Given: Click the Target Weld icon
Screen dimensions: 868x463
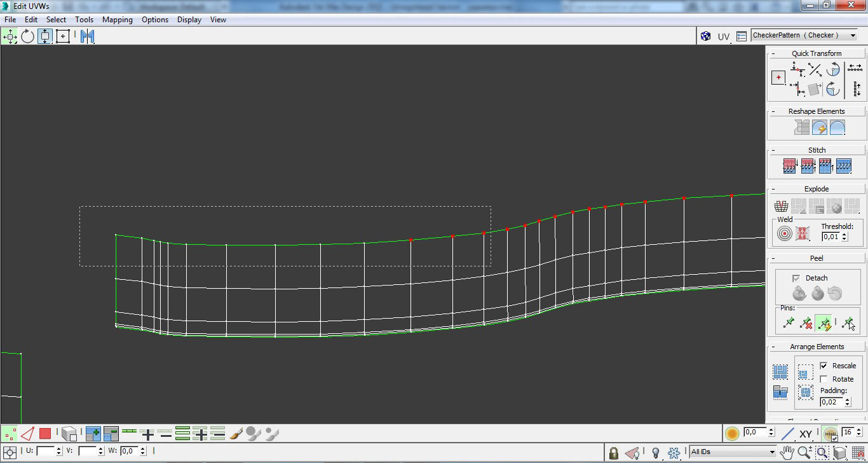Looking at the screenshot, I should (x=785, y=233).
